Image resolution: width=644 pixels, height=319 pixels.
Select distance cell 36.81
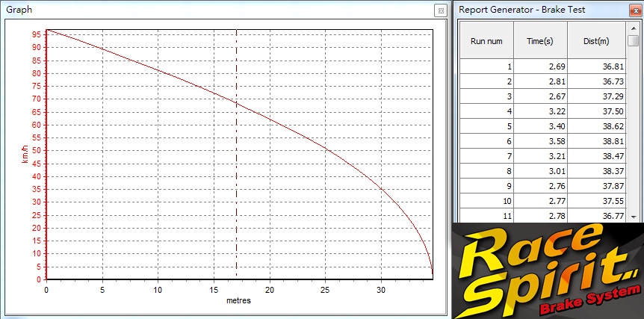pos(597,66)
